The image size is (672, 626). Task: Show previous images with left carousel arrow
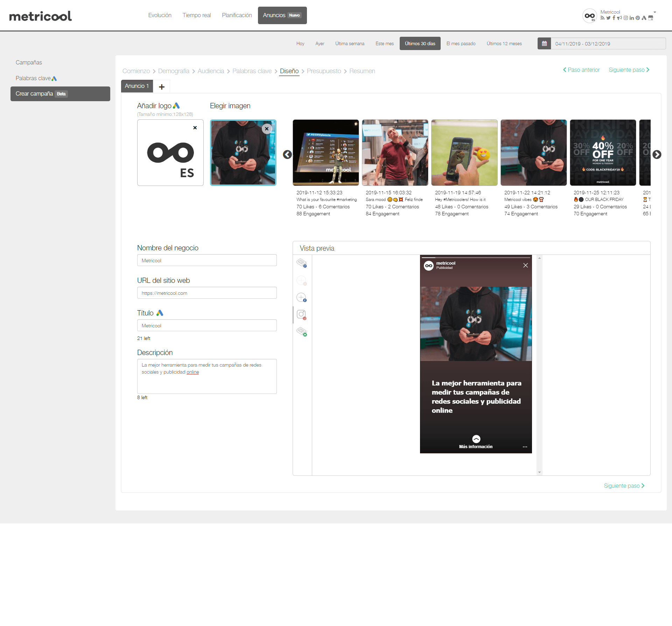[287, 154]
